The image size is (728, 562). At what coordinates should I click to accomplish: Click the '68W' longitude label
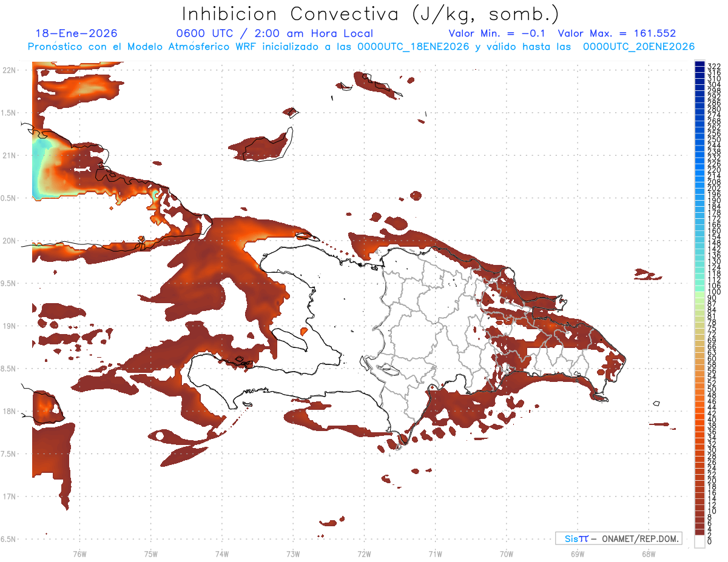[648, 554]
